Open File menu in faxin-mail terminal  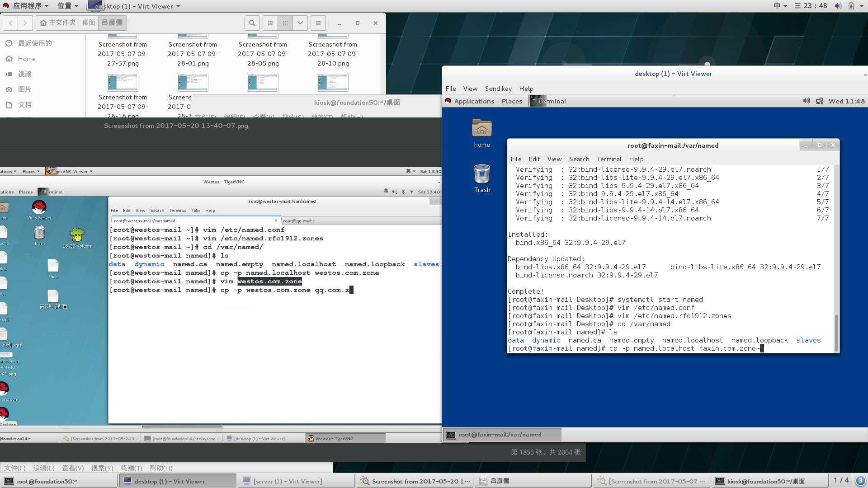pos(516,159)
